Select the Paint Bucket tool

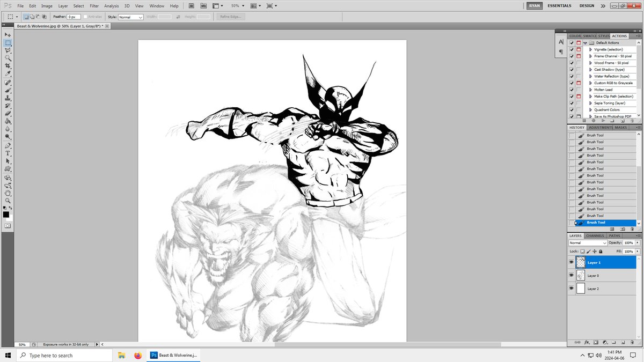[x=8, y=121]
